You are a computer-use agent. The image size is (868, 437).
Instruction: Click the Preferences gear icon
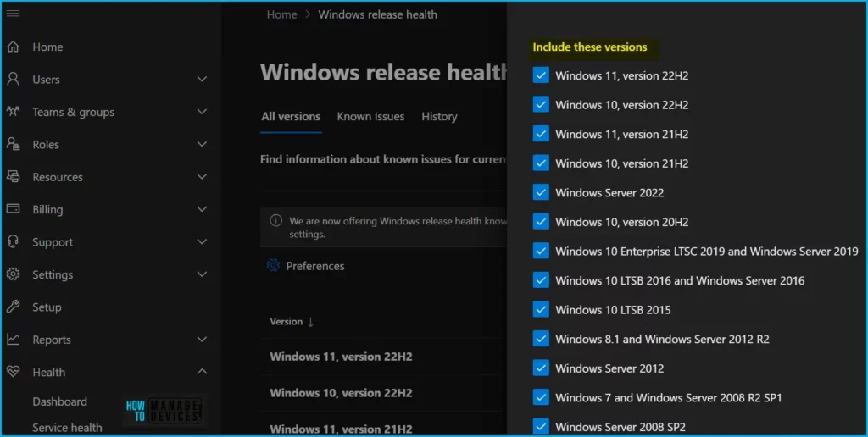(273, 266)
